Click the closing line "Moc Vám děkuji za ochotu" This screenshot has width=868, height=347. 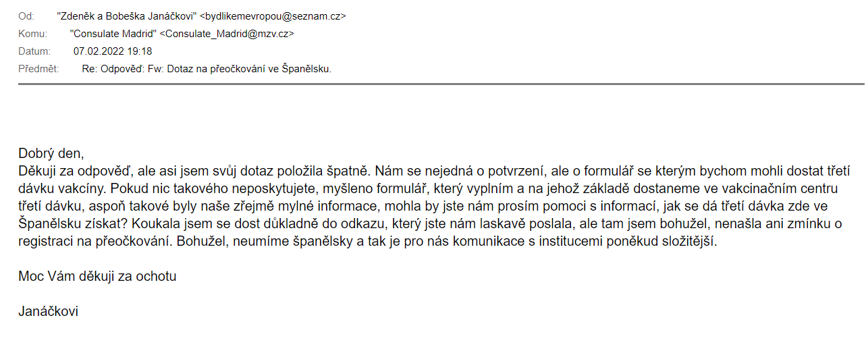click(97, 276)
